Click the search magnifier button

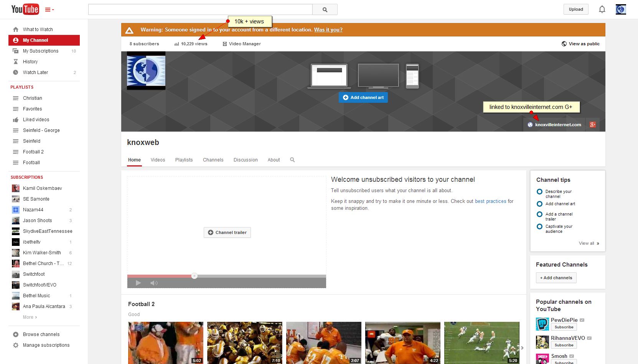325,10
